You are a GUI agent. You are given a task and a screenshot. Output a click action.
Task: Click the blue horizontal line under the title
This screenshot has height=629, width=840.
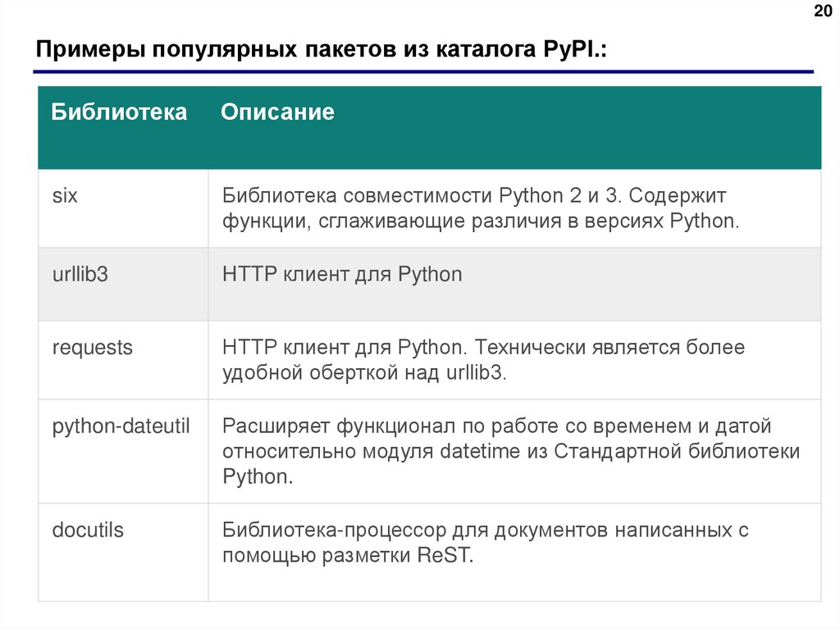425,72
